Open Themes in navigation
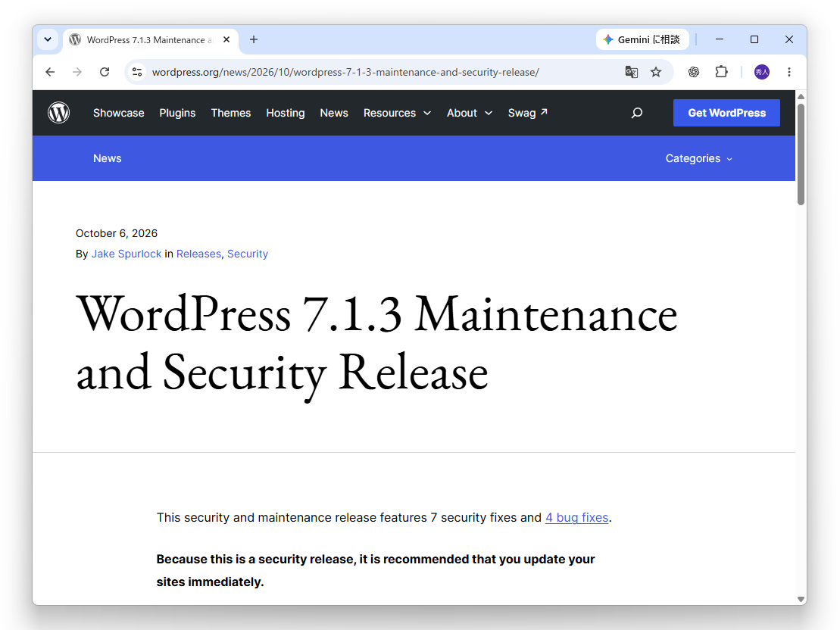This screenshot has height=630, width=840. (x=231, y=113)
